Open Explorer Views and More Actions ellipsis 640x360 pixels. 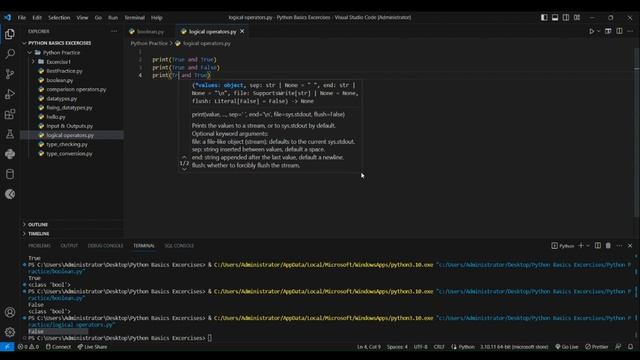[x=114, y=31]
